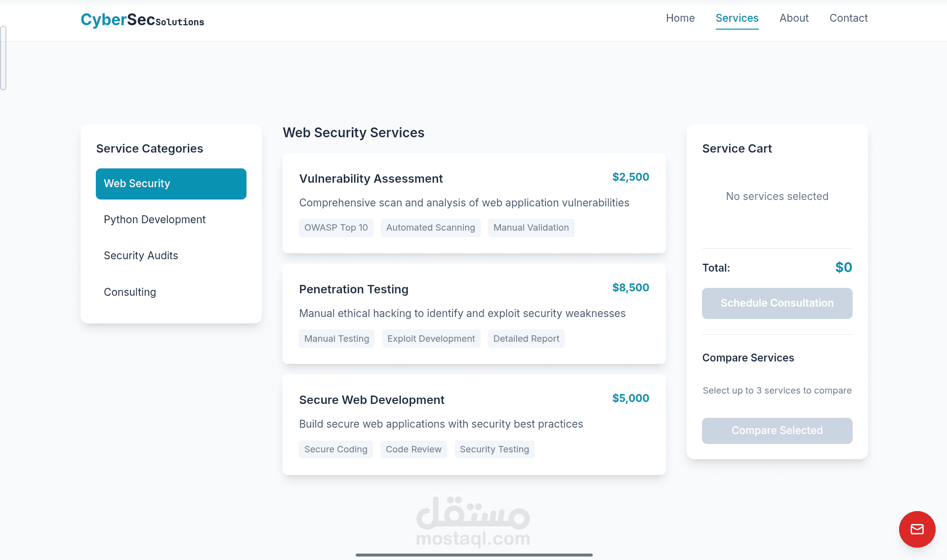Select the Vulnerability Assessment service card
The width and height of the screenshot is (947, 560).
click(x=474, y=203)
